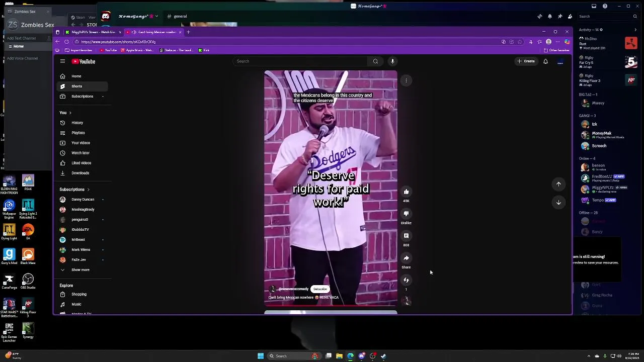Open OBS Studio desktop shortcut

[28, 281]
